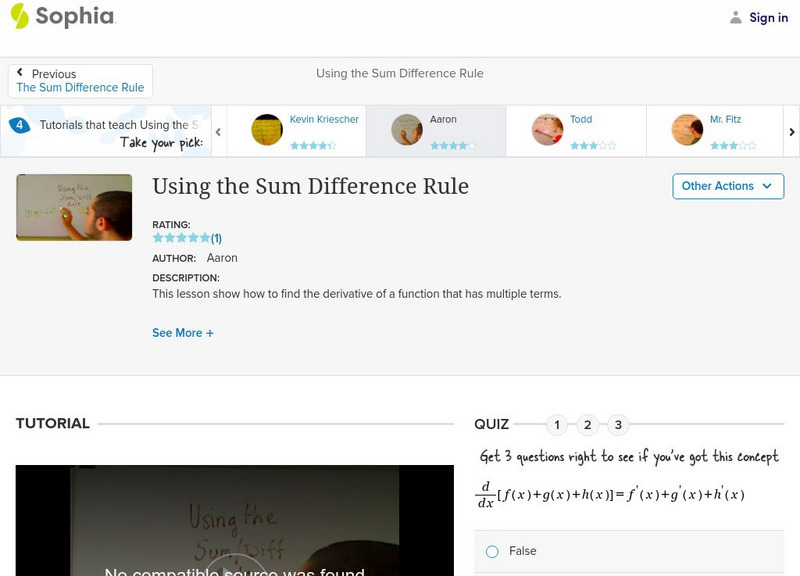The image size is (800, 576).
Task: Rate the tutorial with the fifth star
Action: [203, 237]
